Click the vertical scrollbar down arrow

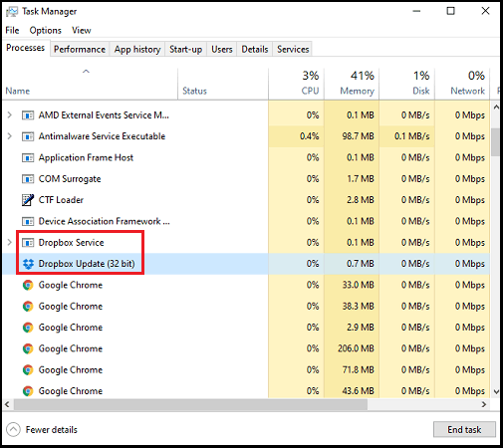point(496,392)
